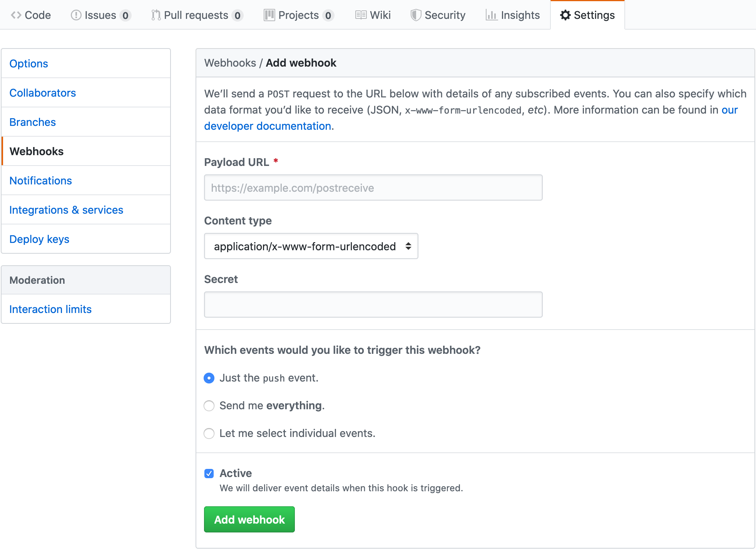Choose 'Send me everything' option

209,406
